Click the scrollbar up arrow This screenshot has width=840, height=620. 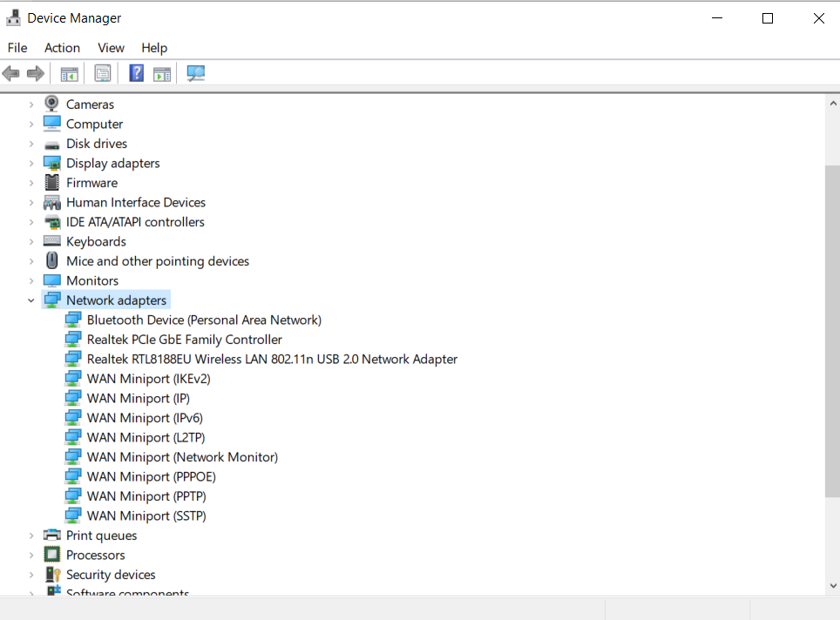click(x=832, y=104)
